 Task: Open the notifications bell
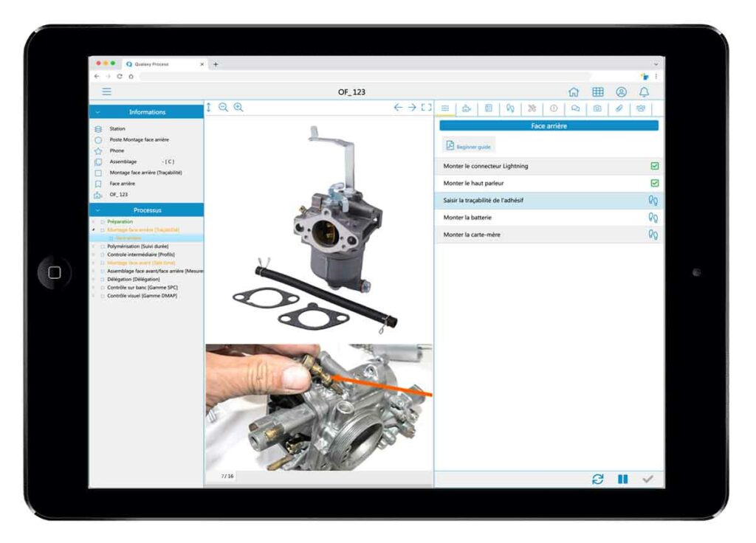(644, 92)
